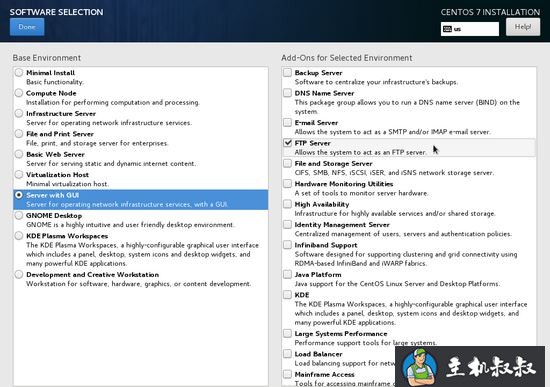The height and width of the screenshot is (387, 550).
Task: Tick File and Storage Server checkbox
Action: (x=288, y=163)
